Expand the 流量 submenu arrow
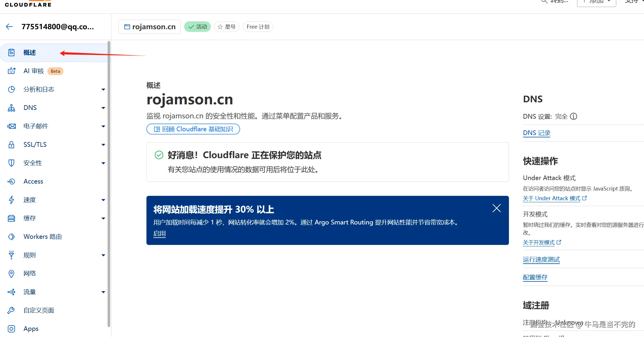 point(103,292)
